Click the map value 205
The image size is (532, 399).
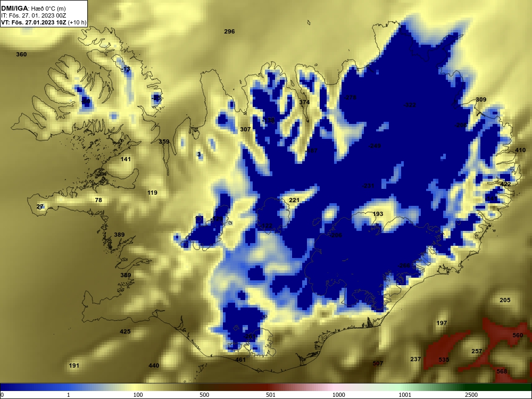coord(505,300)
